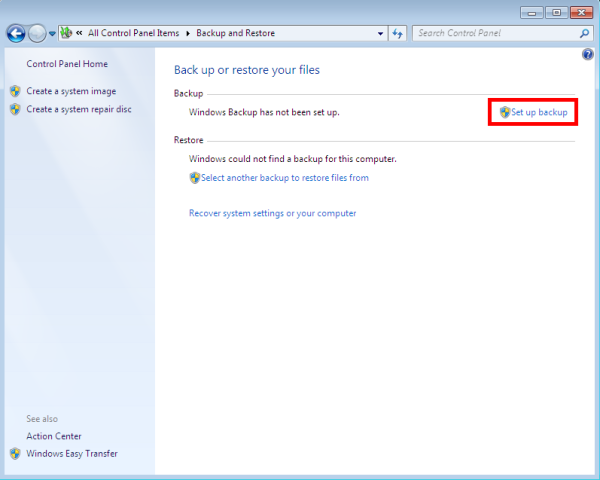Click the Control Panel icon in address bar
The height and width of the screenshot is (480, 600).
(x=66, y=33)
